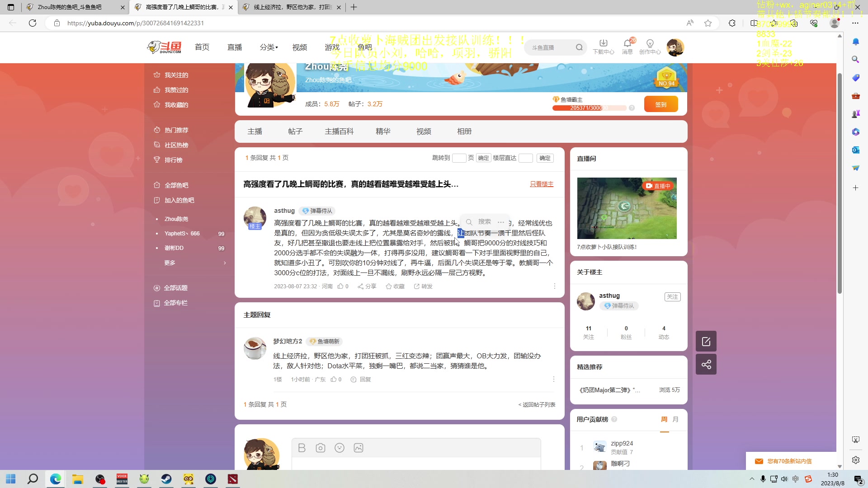Click the 收藏 star on asthug's post

coord(395,286)
